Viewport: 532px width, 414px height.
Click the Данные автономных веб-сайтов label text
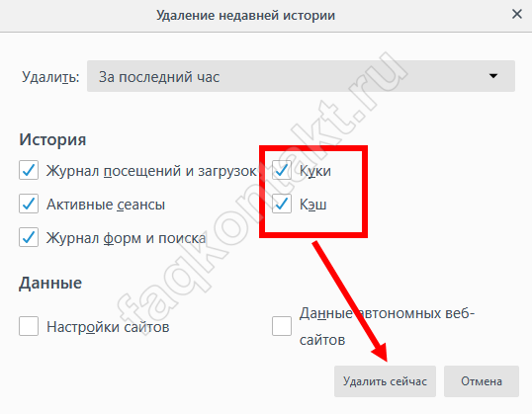[387, 326]
